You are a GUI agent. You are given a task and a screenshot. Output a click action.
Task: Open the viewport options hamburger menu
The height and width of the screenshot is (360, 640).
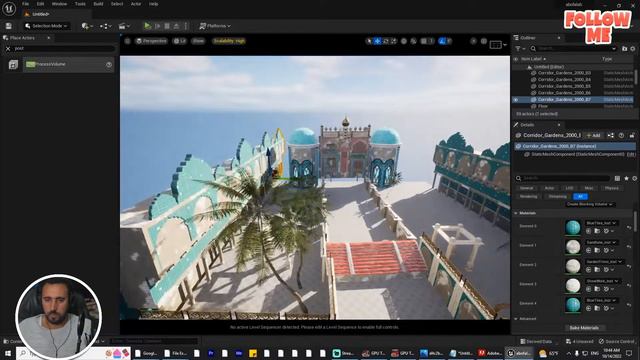127,41
